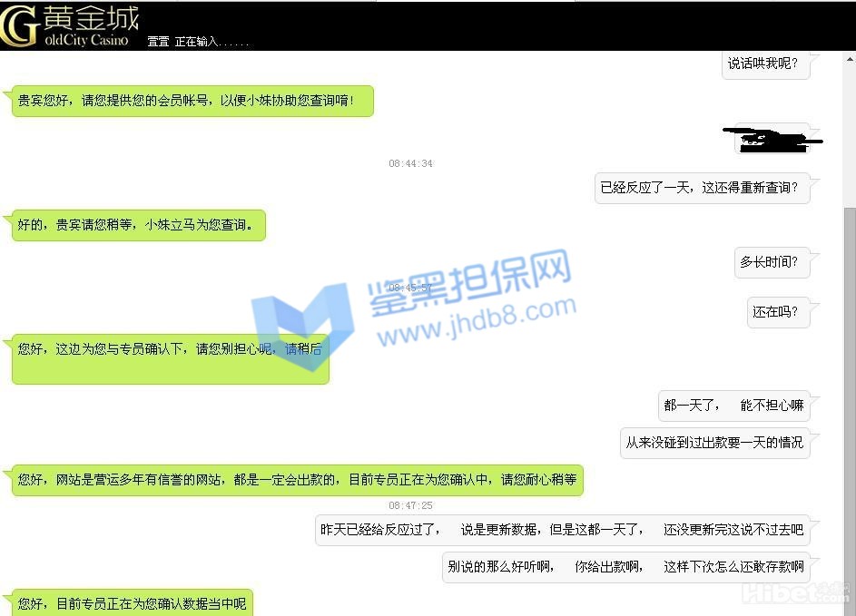Click the '正在输入' typing status text

tap(211, 42)
